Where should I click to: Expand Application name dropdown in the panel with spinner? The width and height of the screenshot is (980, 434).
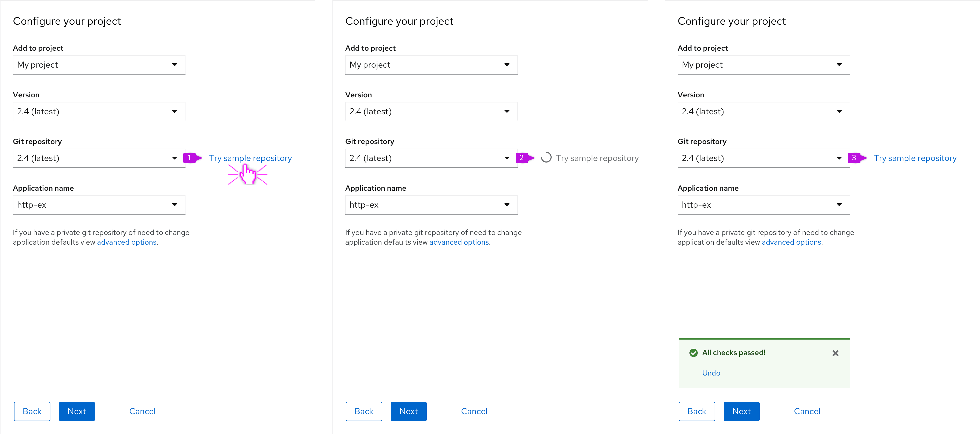(431, 205)
